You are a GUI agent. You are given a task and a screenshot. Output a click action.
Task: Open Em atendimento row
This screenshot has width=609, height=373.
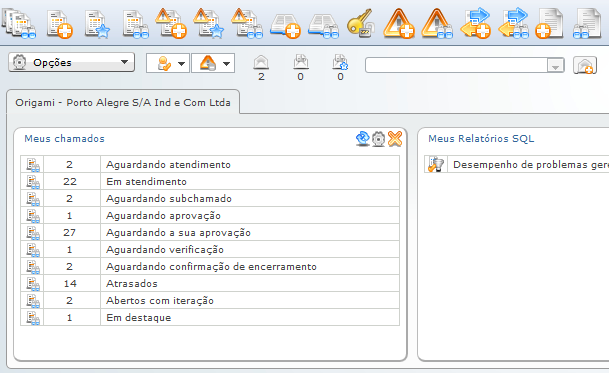point(210,181)
